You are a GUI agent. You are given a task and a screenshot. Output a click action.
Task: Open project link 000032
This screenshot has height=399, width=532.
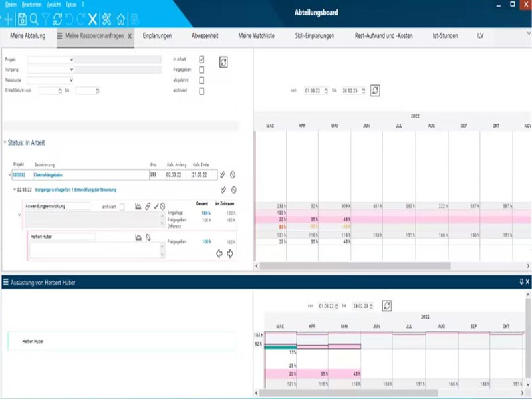click(x=19, y=175)
